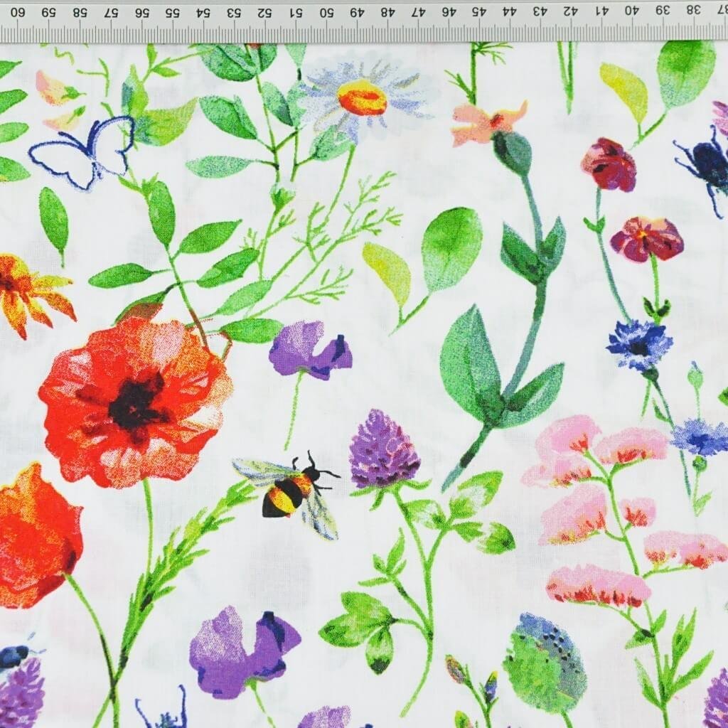
Task: Click the ruler's 40 centimeter label
Action: pos(630,11)
